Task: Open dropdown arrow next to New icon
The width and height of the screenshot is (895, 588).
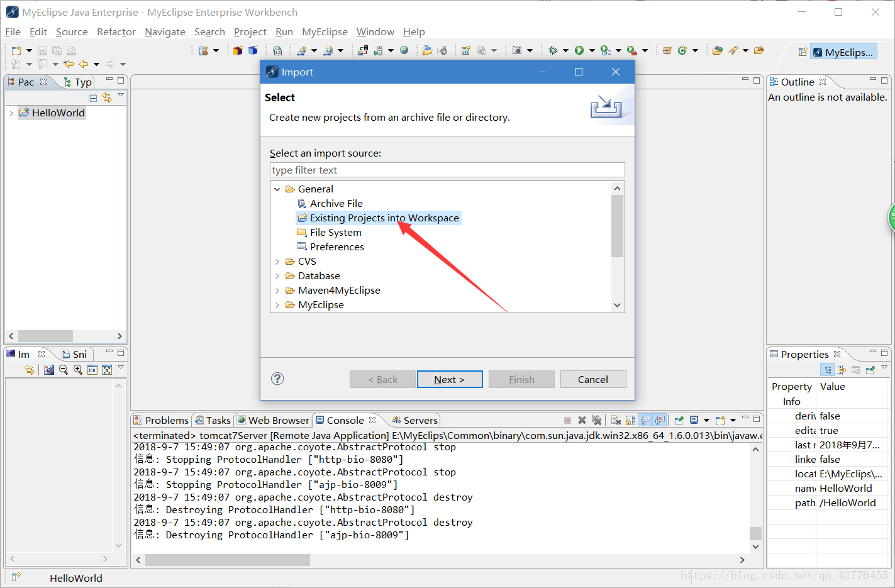Action: tap(29, 50)
